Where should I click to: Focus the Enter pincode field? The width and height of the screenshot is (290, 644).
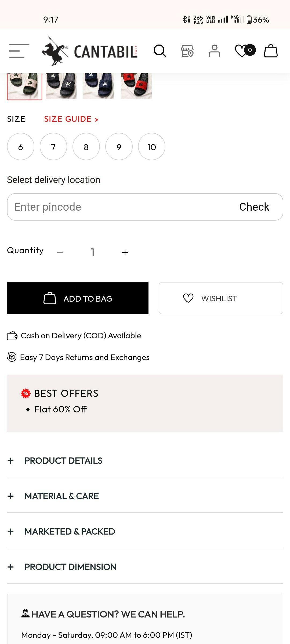click(x=118, y=207)
